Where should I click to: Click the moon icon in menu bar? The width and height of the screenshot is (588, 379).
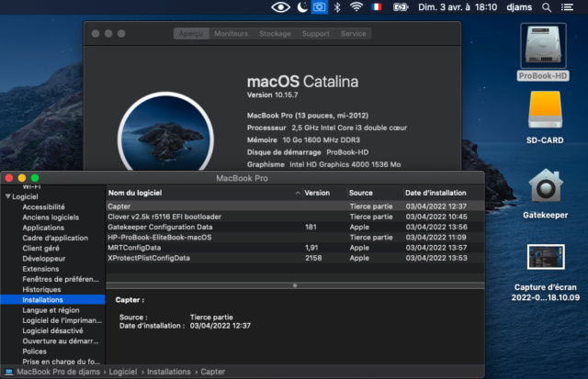click(302, 7)
